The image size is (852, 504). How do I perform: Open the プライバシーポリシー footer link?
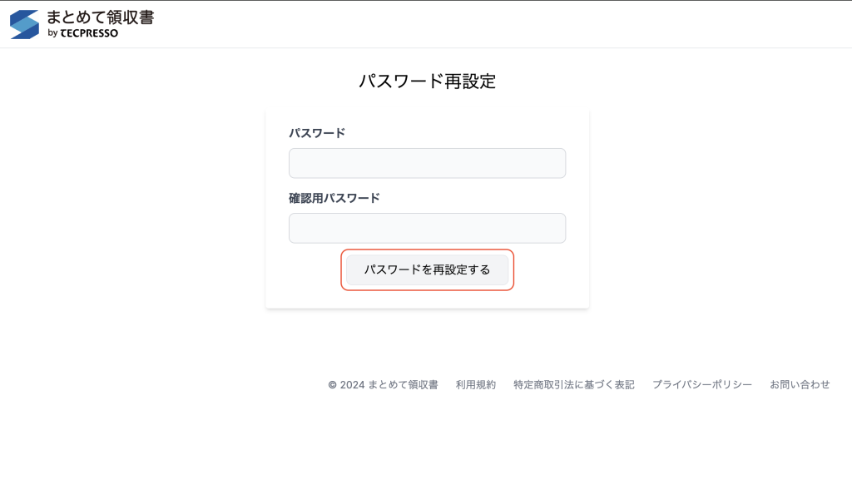tap(702, 385)
